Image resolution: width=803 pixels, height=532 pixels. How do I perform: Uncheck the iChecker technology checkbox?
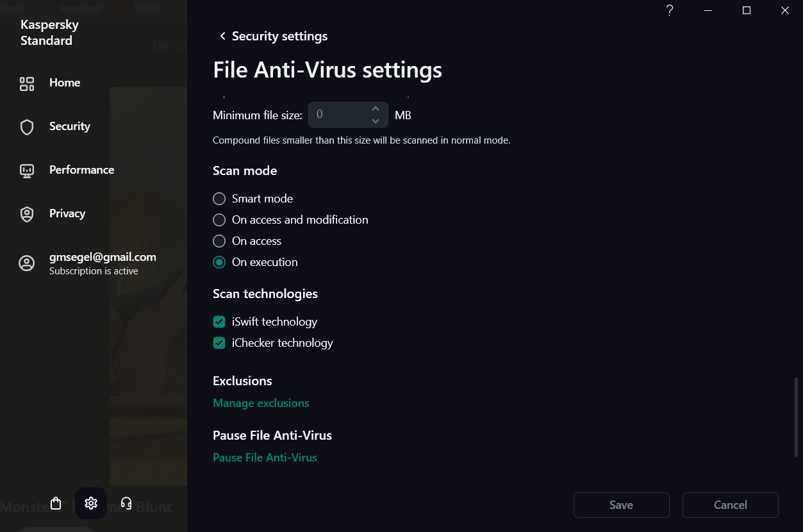click(219, 343)
